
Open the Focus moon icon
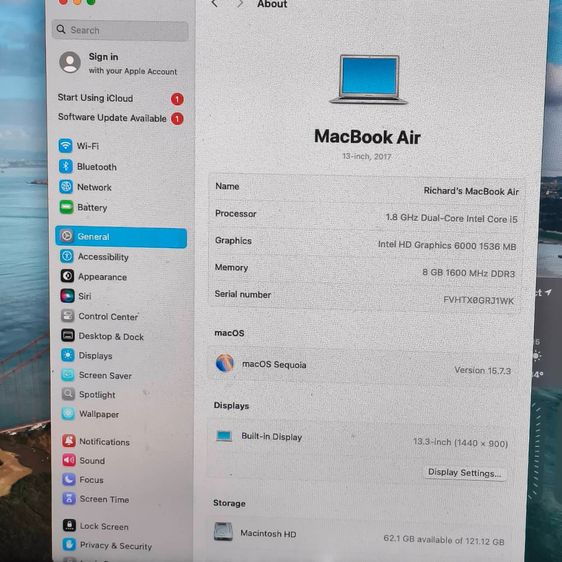[69, 480]
